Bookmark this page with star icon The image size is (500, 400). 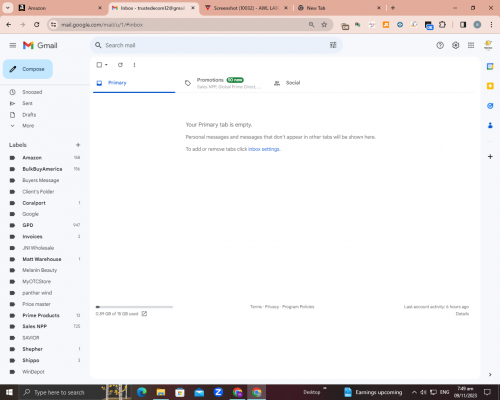(x=324, y=25)
